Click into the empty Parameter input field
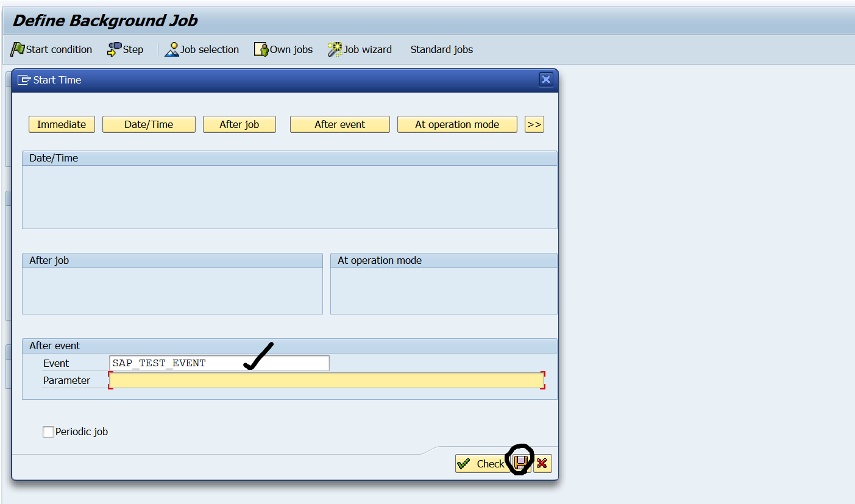Screen dimensions: 855x504 (327, 380)
